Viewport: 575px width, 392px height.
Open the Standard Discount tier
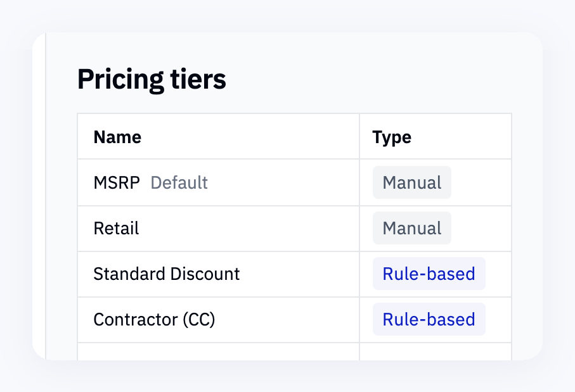click(x=167, y=274)
